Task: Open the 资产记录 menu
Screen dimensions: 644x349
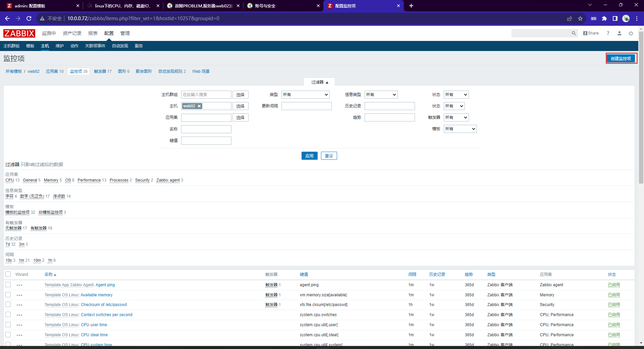Action: [x=72, y=33]
